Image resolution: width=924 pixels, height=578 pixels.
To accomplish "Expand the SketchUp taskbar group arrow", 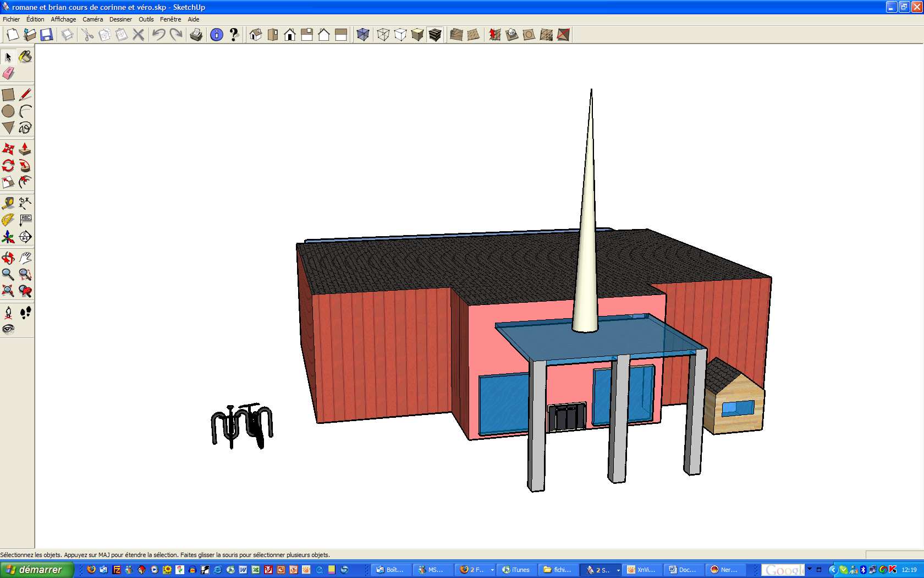I will (x=618, y=570).
